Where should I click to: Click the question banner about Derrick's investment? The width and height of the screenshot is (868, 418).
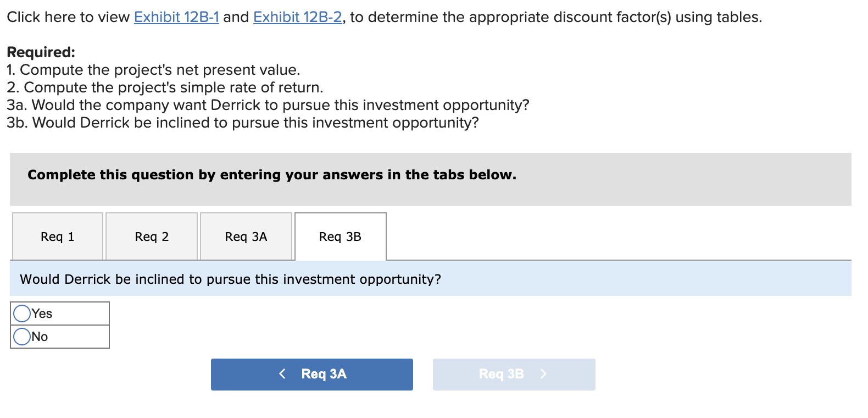point(230,279)
